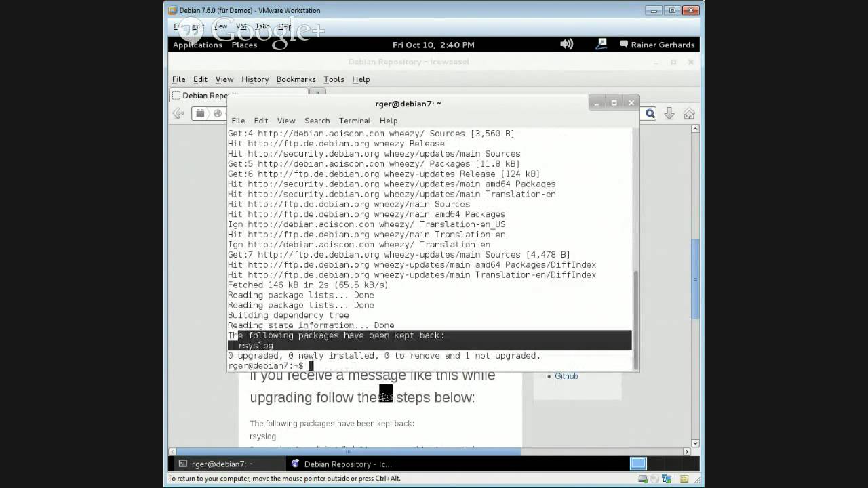Click '0 upgraded, 0 newly installed' terminal line
Viewport: 868px width, 488px height.
click(x=384, y=356)
